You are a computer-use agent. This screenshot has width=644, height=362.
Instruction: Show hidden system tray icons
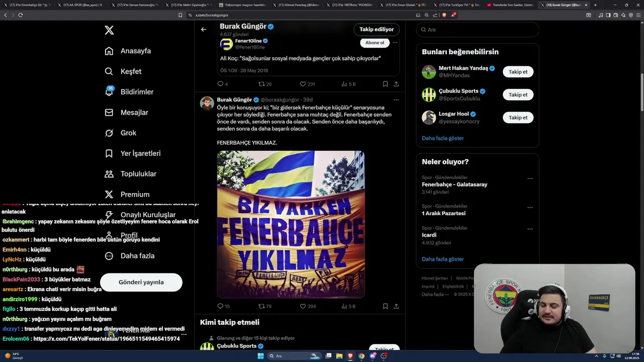pyautogui.click(x=597, y=356)
